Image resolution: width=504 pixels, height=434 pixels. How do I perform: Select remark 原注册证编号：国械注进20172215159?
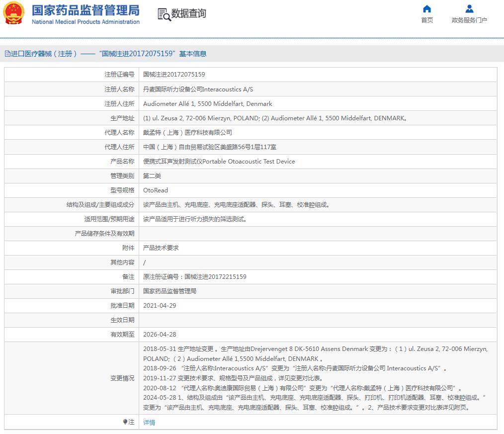click(x=195, y=277)
